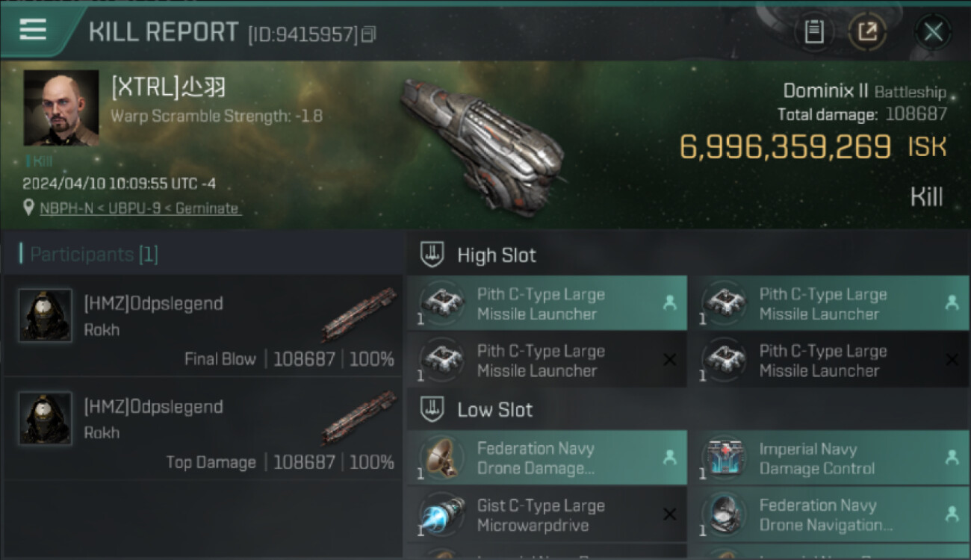View victim pilot portrait
Image resolution: width=971 pixels, height=560 pixels.
(x=61, y=108)
